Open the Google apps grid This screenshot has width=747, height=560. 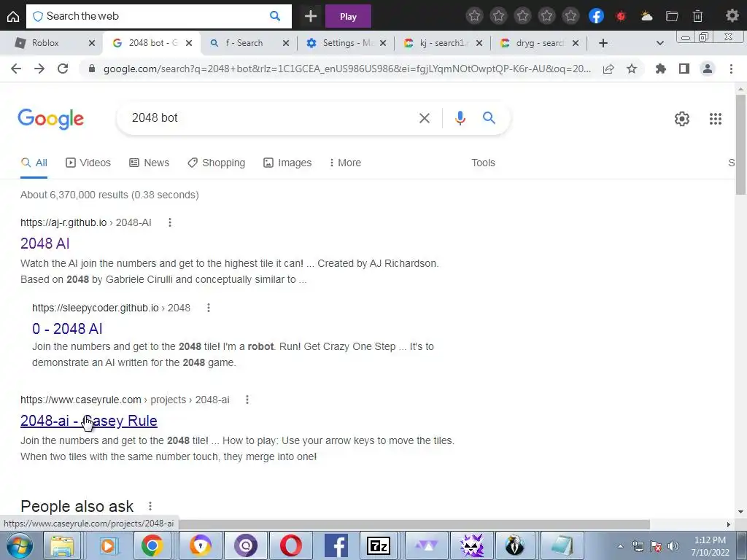[716, 119]
